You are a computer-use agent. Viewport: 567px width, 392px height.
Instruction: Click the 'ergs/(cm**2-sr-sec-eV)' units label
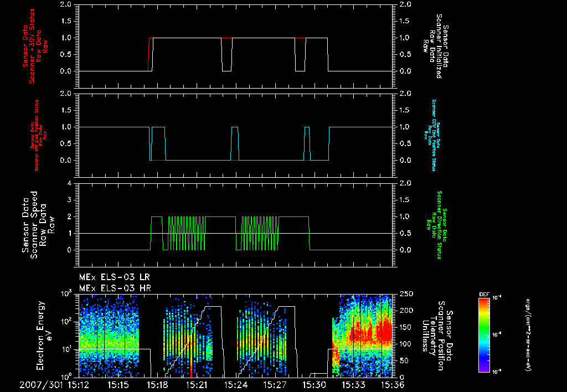point(528,335)
